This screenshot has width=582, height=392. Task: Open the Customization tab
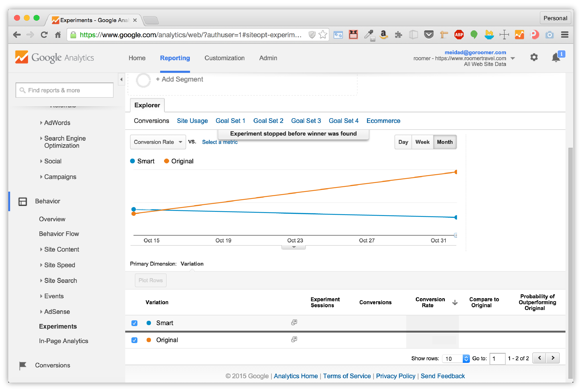tap(224, 58)
